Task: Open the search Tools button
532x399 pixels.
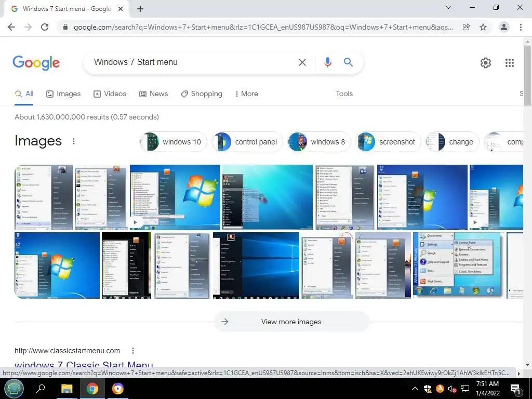Action: pyautogui.click(x=344, y=94)
